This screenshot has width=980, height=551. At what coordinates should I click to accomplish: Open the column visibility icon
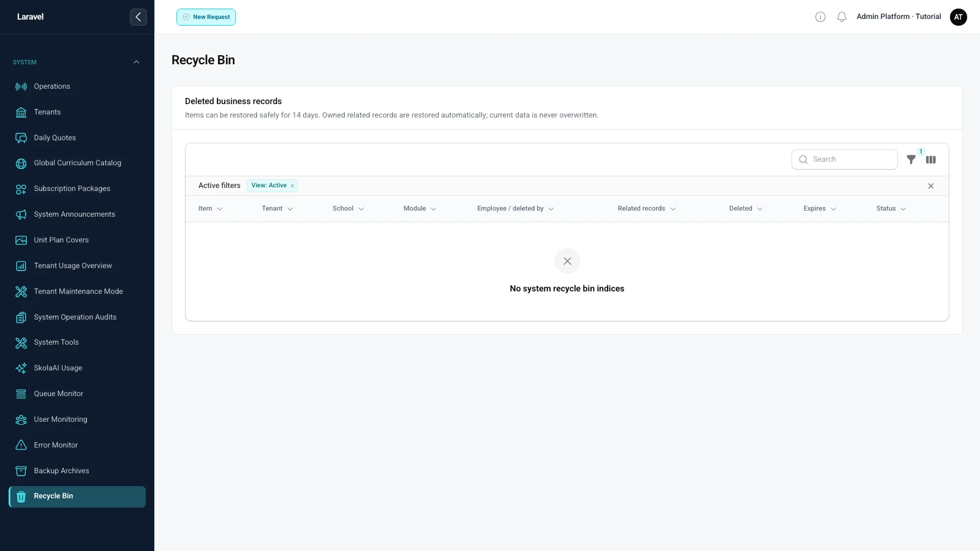pyautogui.click(x=931, y=160)
